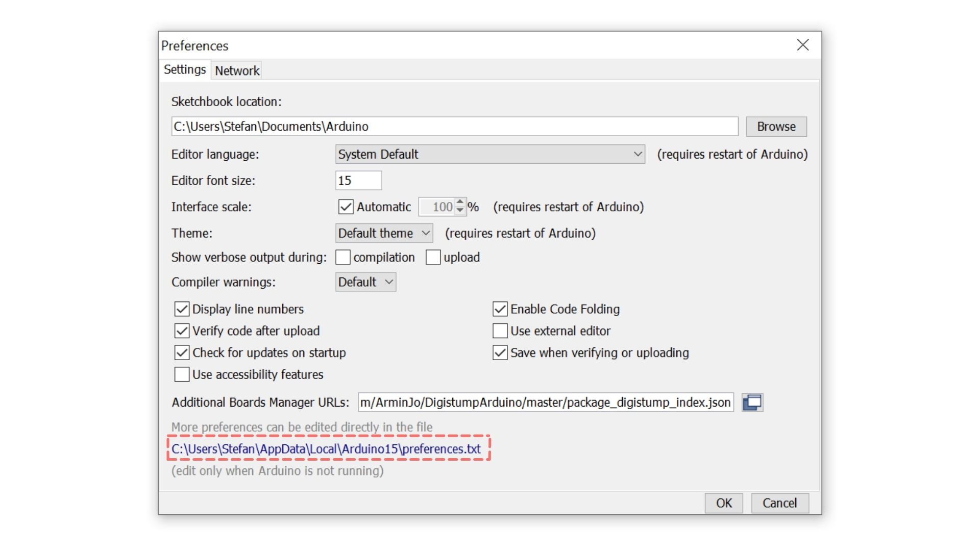Click the Sketchbook location path field

pyautogui.click(x=455, y=127)
